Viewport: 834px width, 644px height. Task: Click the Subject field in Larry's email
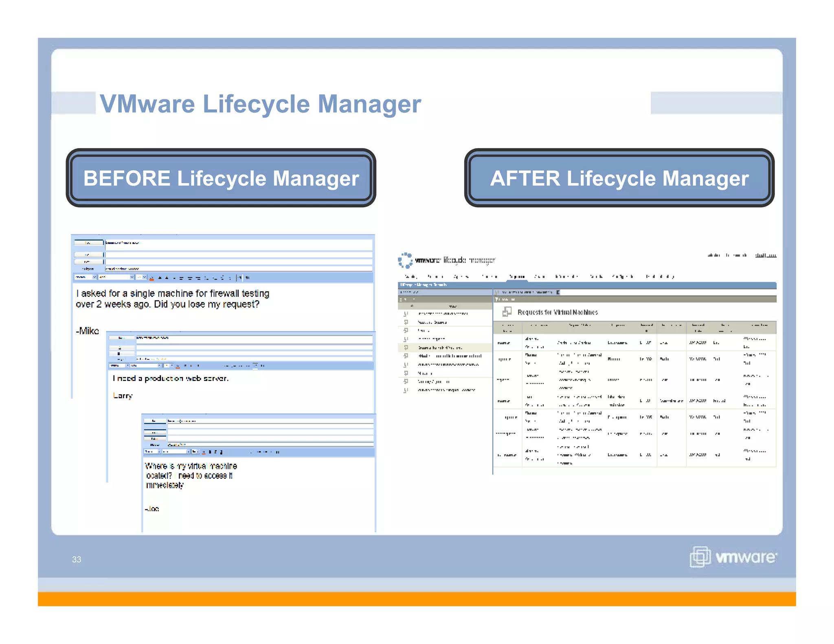pyautogui.click(x=254, y=359)
